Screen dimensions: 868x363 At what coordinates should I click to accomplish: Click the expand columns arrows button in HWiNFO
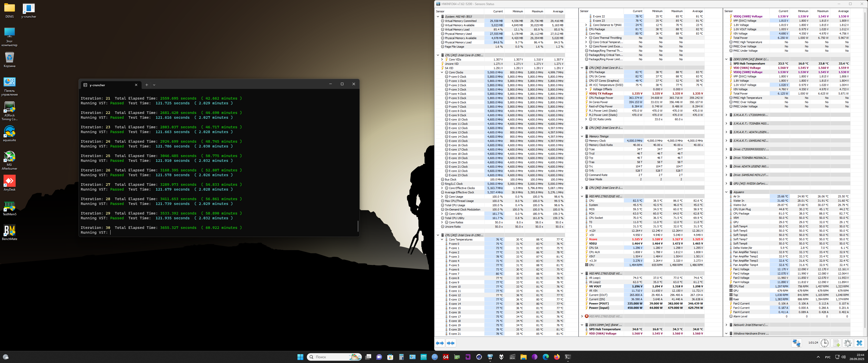click(440, 343)
